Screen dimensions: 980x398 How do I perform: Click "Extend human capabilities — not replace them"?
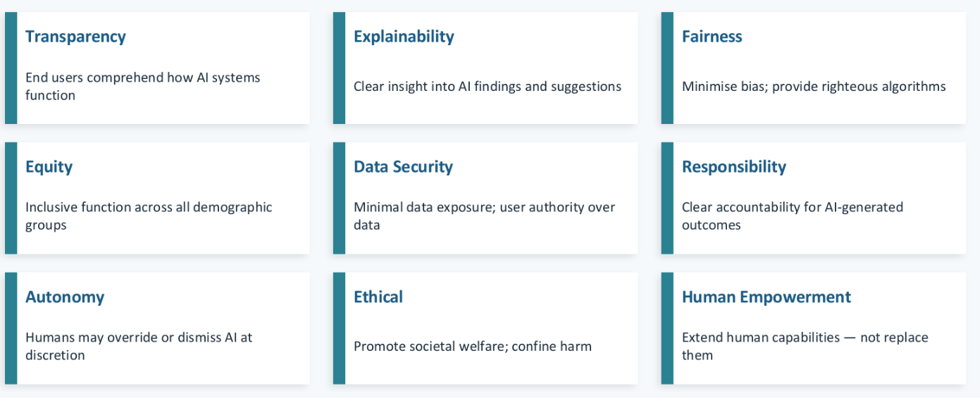click(805, 346)
